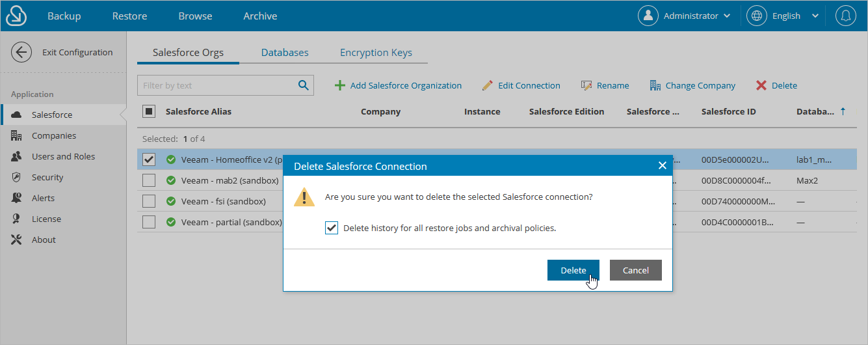This screenshot has height=345, width=868.
Task: Click the Veeam cloud logo icon
Action: (16, 16)
